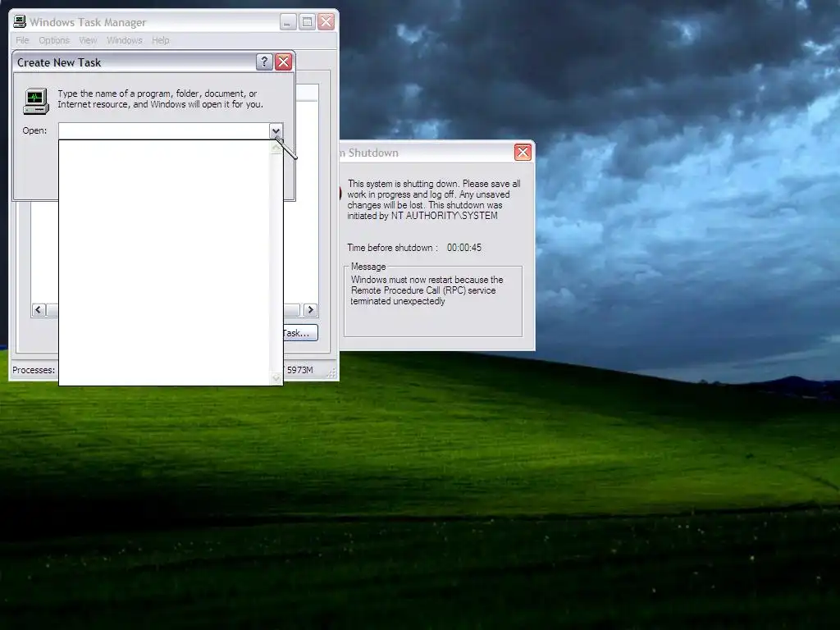This screenshot has width=840, height=630.
Task: Click the computer run icon in Create New Task
Action: (x=36, y=101)
